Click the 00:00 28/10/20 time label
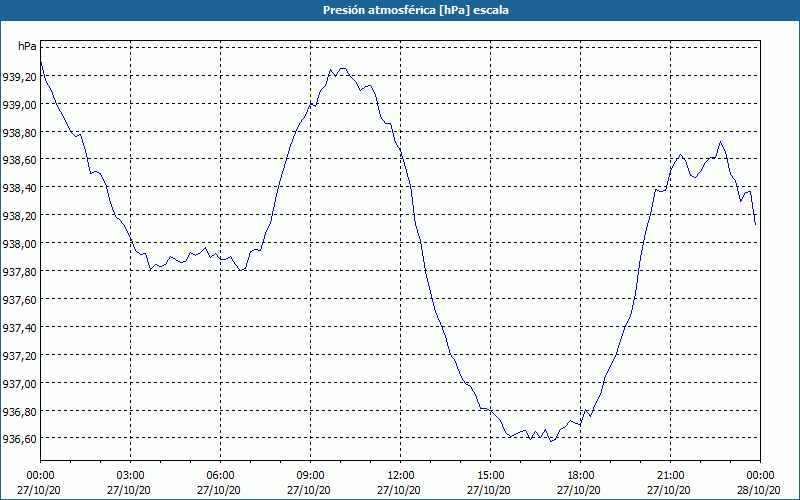 (x=759, y=483)
